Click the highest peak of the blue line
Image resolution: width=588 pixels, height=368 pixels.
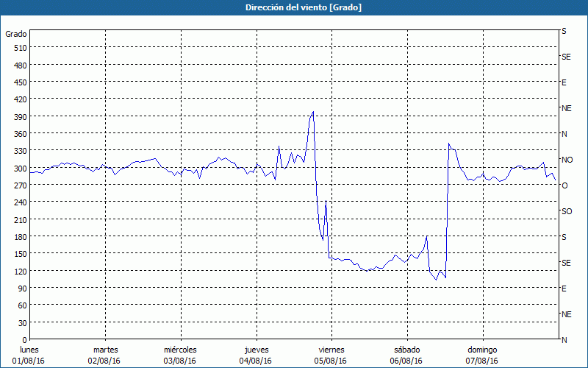[313, 112]
